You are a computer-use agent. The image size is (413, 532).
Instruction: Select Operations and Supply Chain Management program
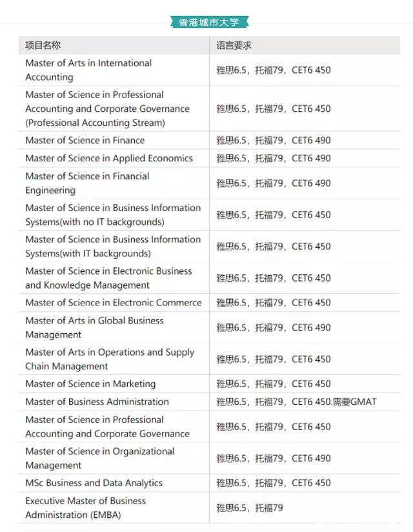110,359
